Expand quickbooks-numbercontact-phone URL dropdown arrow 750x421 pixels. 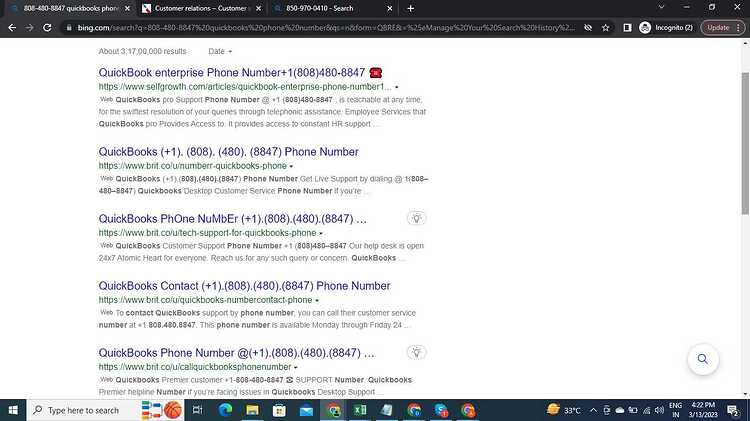pos(317,300)
